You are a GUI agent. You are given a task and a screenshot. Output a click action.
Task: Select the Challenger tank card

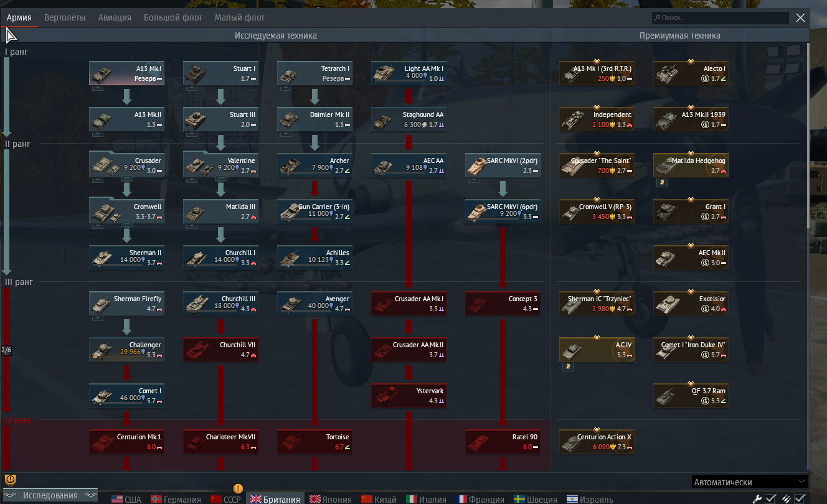tap(126, 350)
